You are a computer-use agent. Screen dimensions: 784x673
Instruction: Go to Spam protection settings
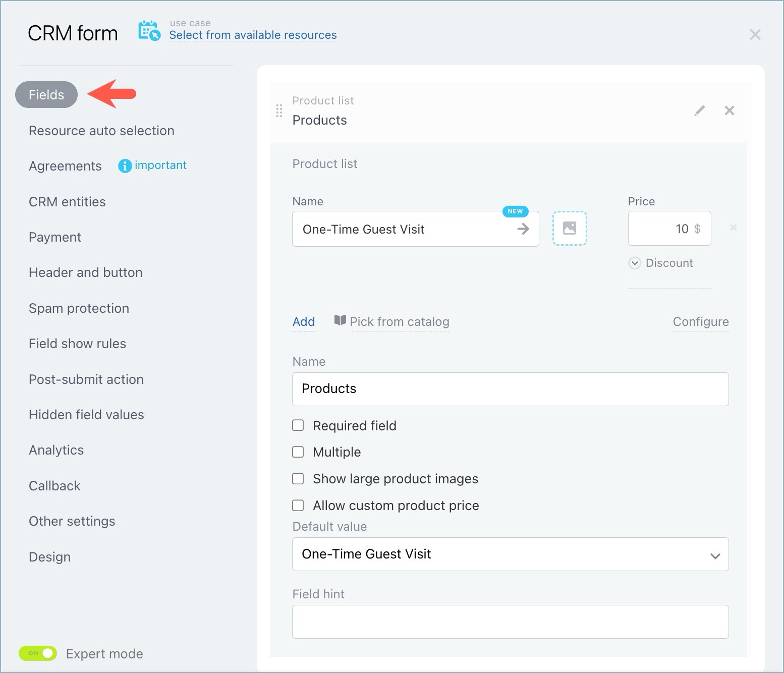point(79,308)
